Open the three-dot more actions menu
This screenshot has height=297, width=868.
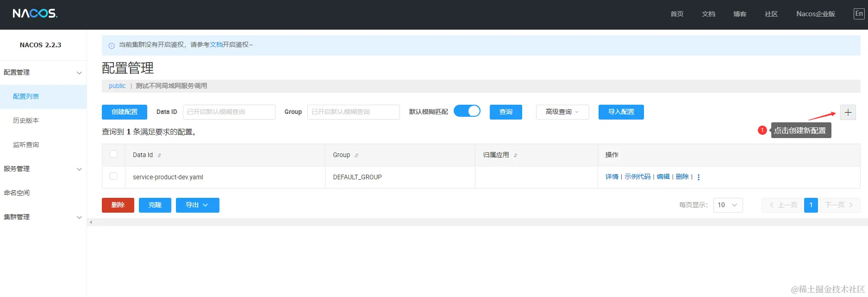[x=699, y=177]
